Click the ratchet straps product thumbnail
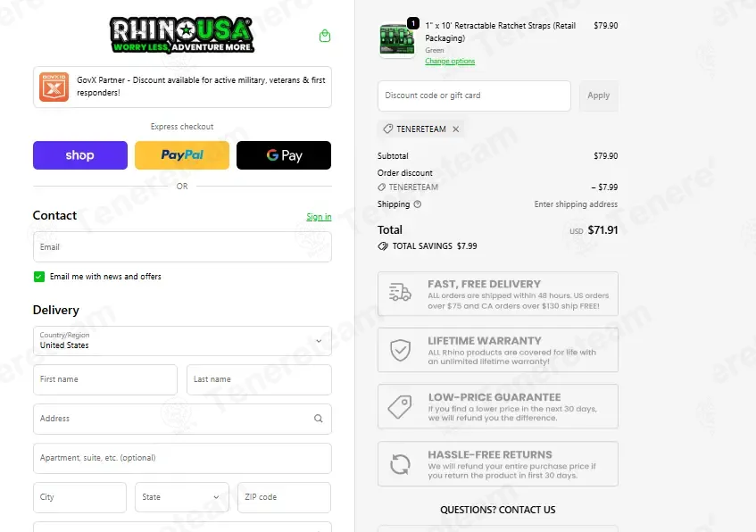Screen dimensions: 756x532 397,40
